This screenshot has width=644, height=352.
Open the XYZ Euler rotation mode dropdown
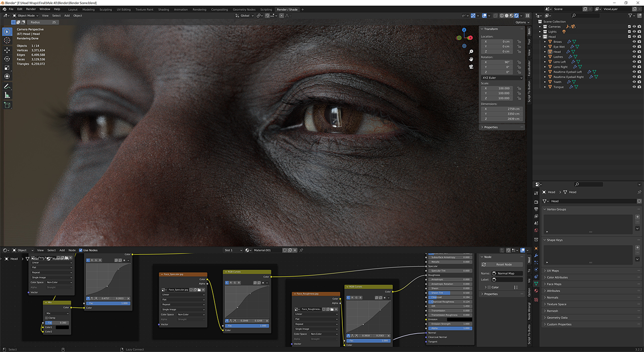(501, 78)
